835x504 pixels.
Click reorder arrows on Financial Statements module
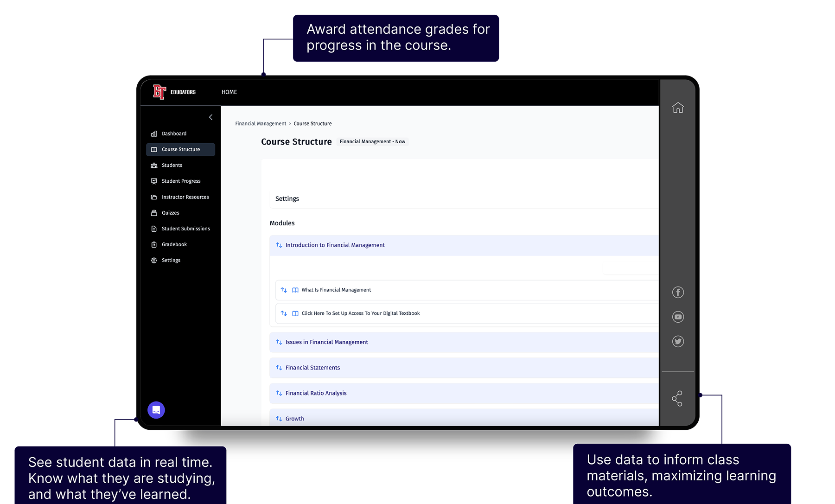pyautogui.click(x=279, y=368)
